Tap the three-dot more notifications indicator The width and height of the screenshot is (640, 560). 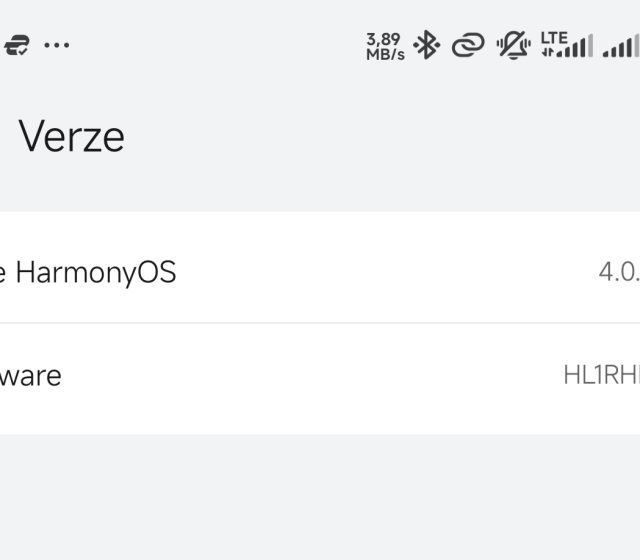(x=57, y=46)
